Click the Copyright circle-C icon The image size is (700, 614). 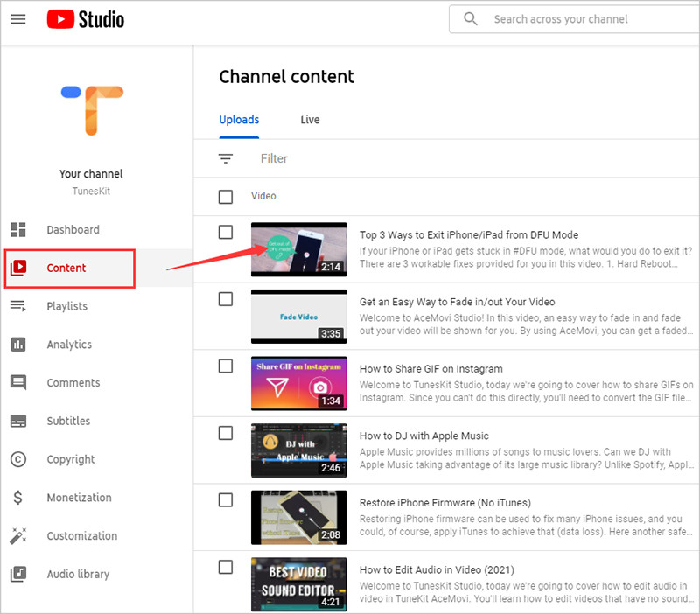pos(18,459)
